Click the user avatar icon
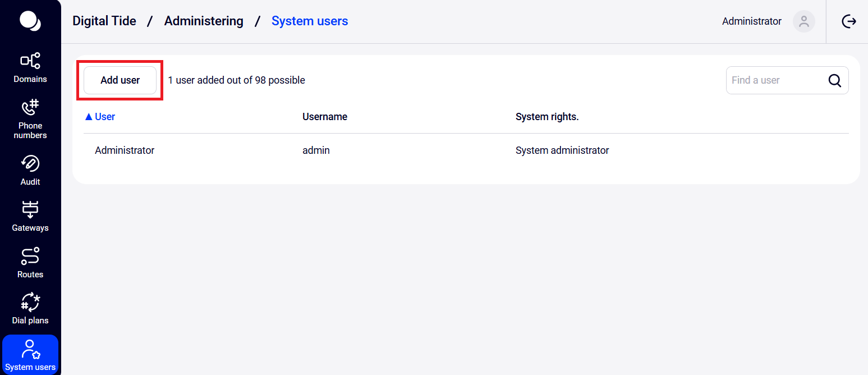The image size is (868, 375). (804, 21)
